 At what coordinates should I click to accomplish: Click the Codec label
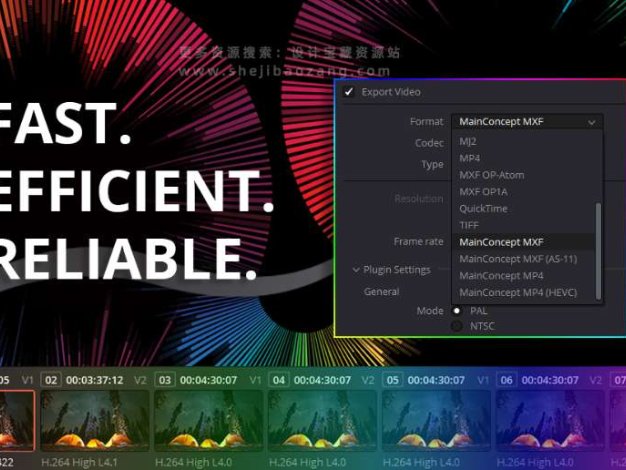[429, 143]
